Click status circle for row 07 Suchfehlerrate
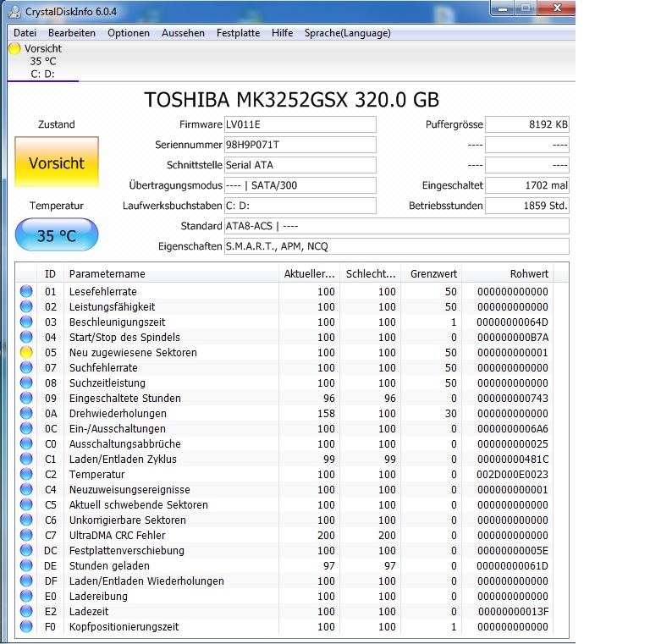 point(26,367)
